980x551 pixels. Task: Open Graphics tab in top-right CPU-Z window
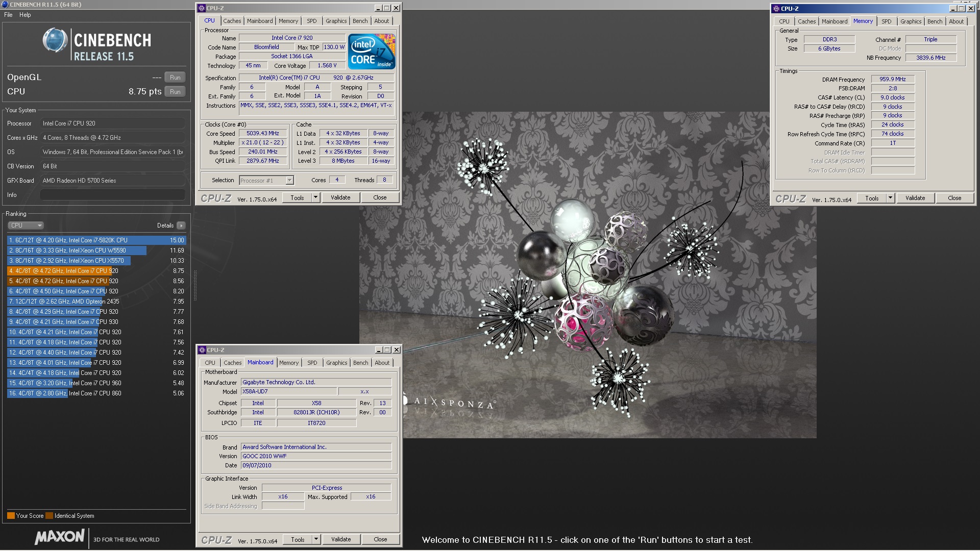click(911, 21)
